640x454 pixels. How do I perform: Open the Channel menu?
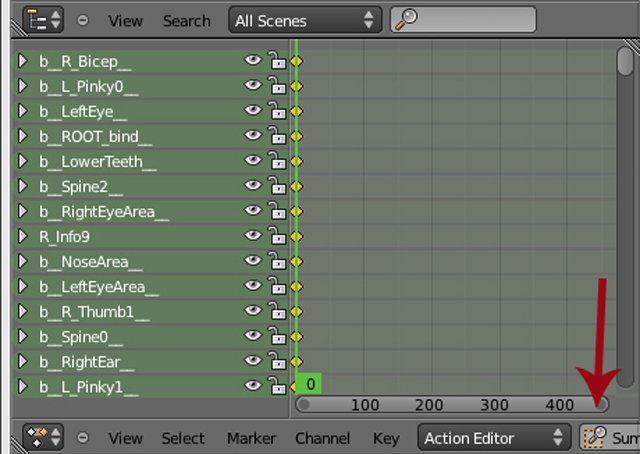click(x=322, y=438)
